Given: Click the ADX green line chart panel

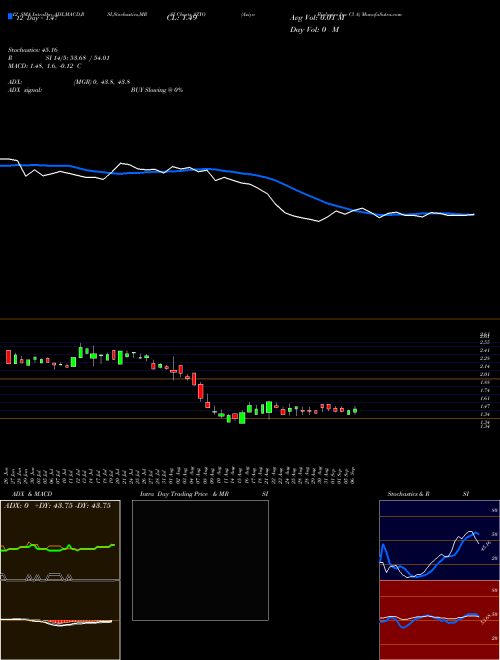Looking at the screenshot, I should [60, 540].
